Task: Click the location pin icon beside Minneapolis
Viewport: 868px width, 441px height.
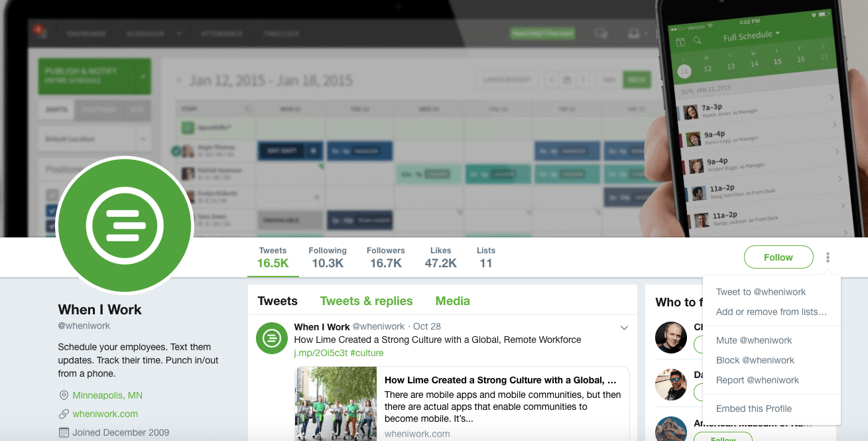Action: tap(64, 395)
